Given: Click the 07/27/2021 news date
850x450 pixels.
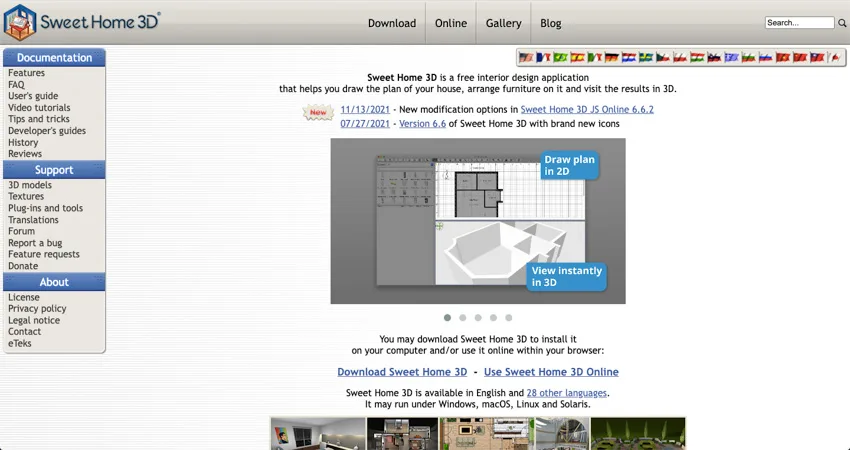Looking at the screenshot, I should tap(365, 124).
